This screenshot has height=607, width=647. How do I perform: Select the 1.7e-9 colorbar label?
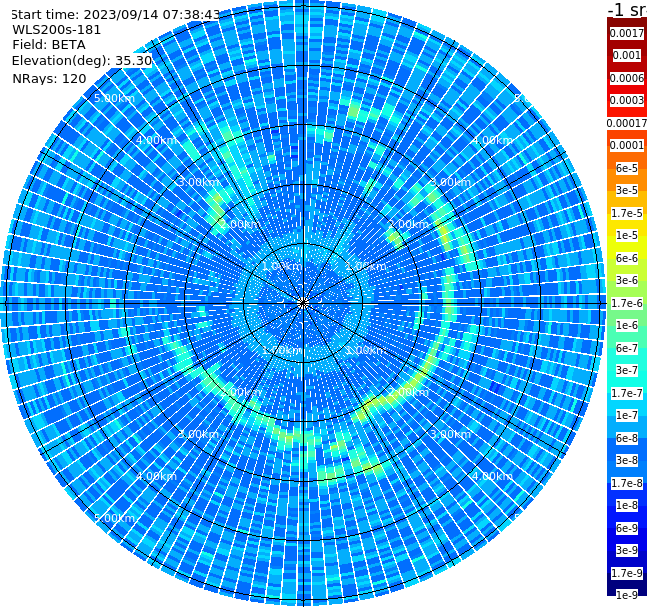pyautogui.click(x=626, y=573)
